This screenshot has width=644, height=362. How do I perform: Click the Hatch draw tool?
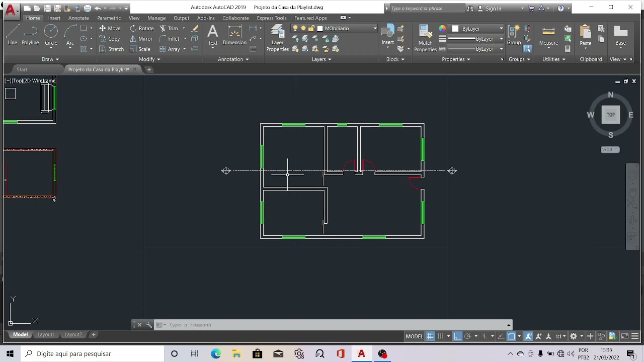84,49
